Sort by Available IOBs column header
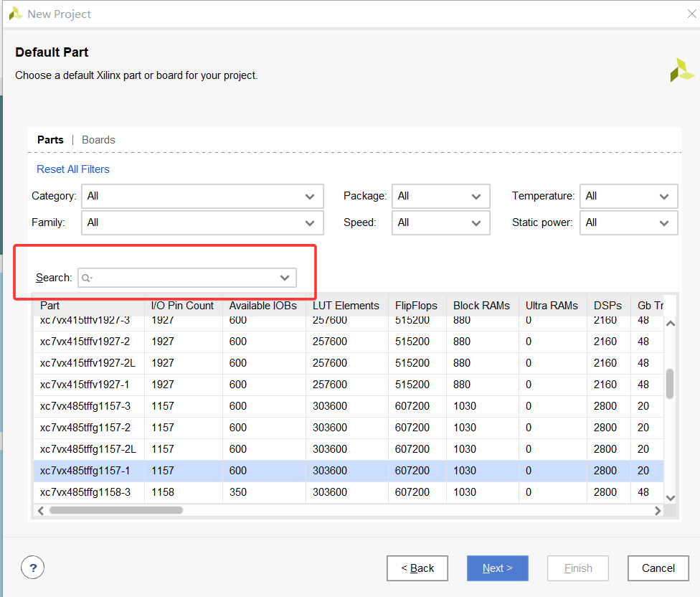Image resolution: width=700 pixels, height=597 pixels. [x=264, y=306]
